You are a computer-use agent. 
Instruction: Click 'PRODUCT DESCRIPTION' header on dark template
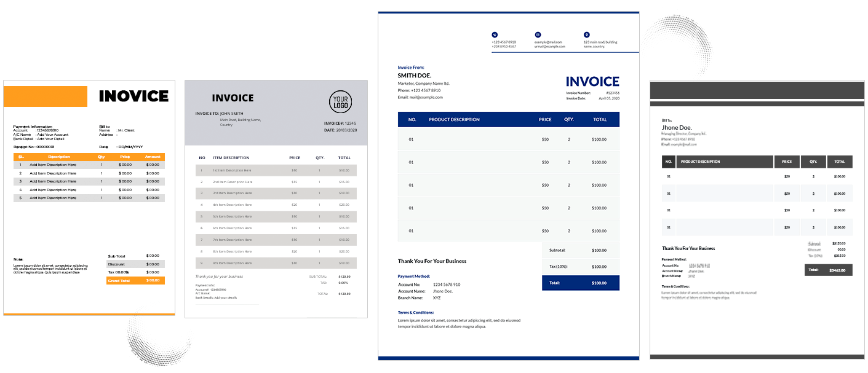[x=700, y=162]
